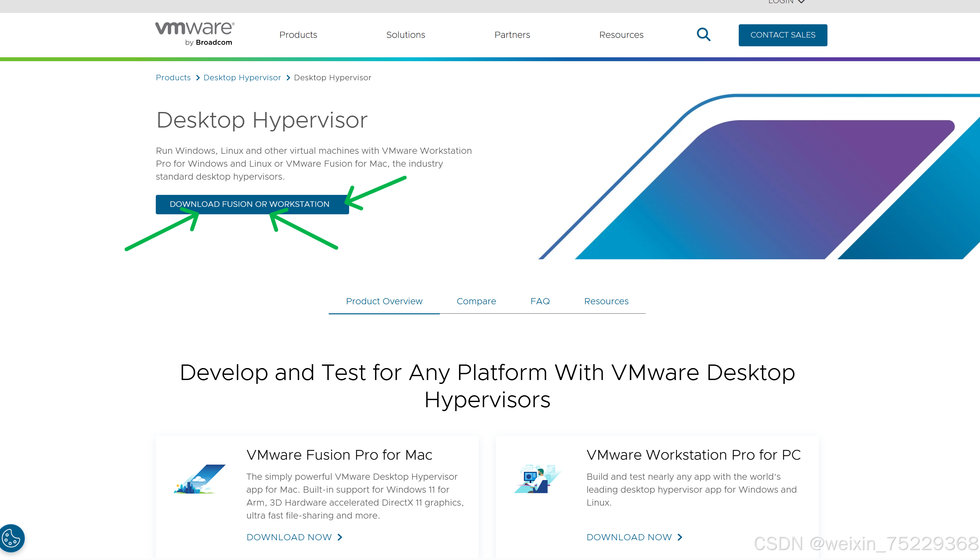The width and height of the screenshot is (980, 560).
Task: Select the Product Overview tab
Action: (384, 301)
